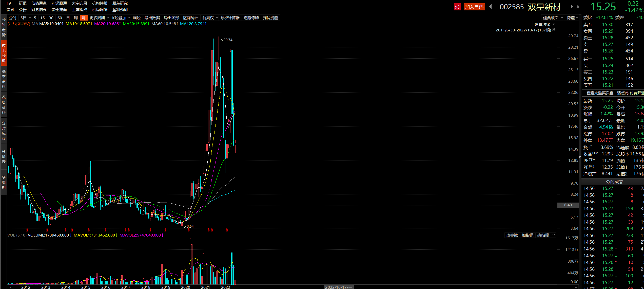Click 换指标 to change indicator

(x=543, y=235)
